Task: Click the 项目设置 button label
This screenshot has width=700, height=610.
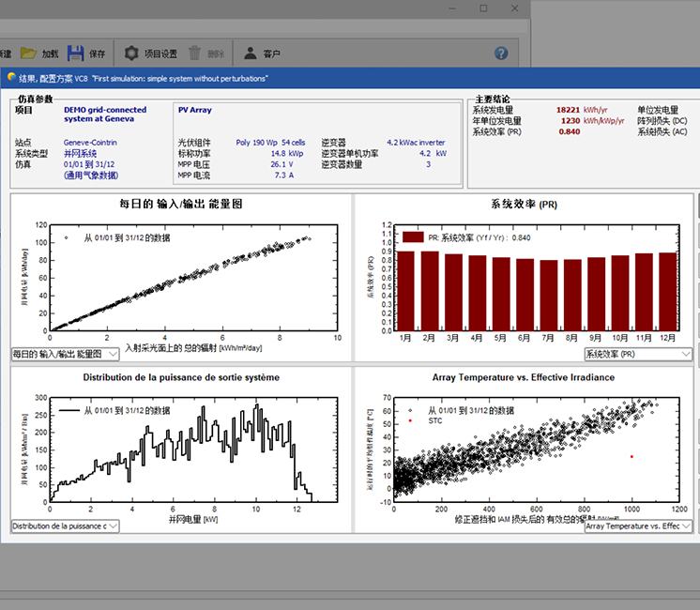Action: pyautogui.click(x=160, y=54)
